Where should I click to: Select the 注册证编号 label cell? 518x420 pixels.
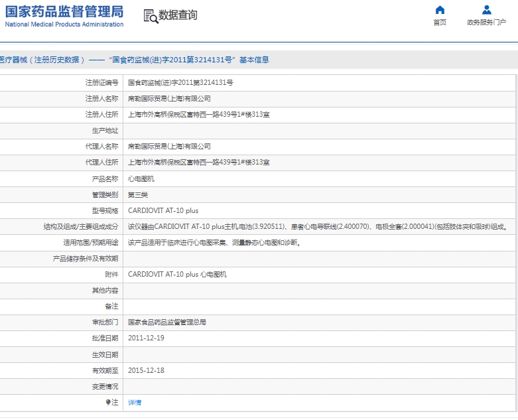101,83
